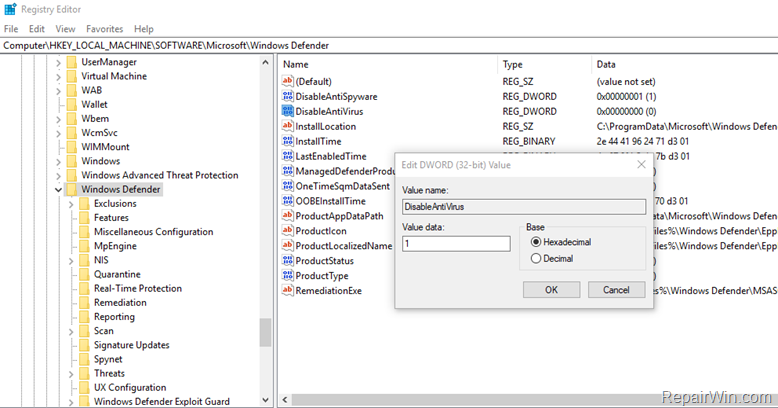The image size is (778, 408).
Task: Cancel the Edit DWORD dialog
Action: [x=616, y=290]
